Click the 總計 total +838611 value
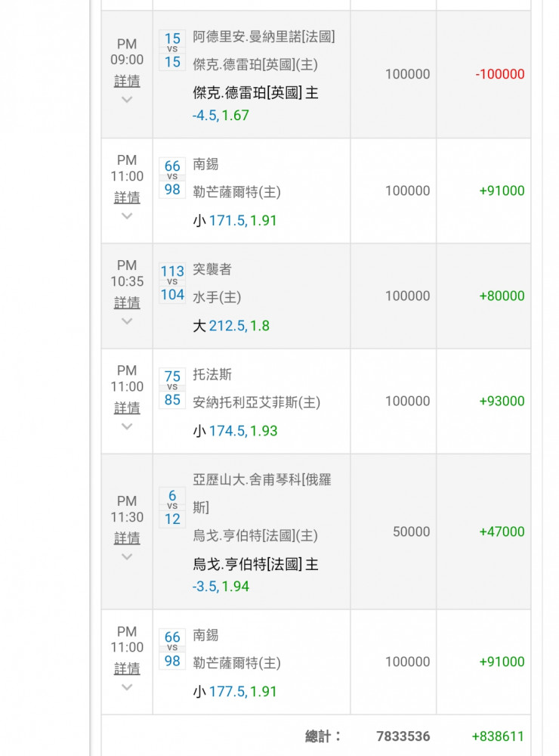 497,736
